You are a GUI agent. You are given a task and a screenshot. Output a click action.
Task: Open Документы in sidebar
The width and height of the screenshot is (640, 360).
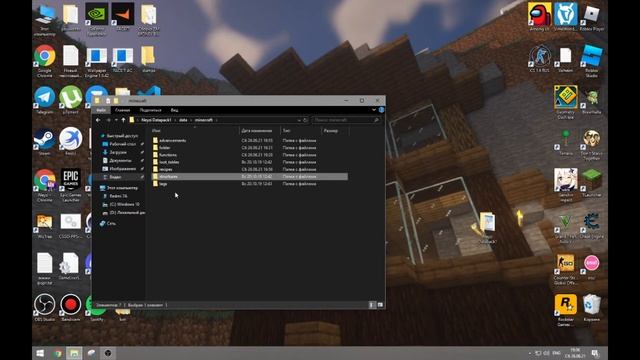[120, 160]
